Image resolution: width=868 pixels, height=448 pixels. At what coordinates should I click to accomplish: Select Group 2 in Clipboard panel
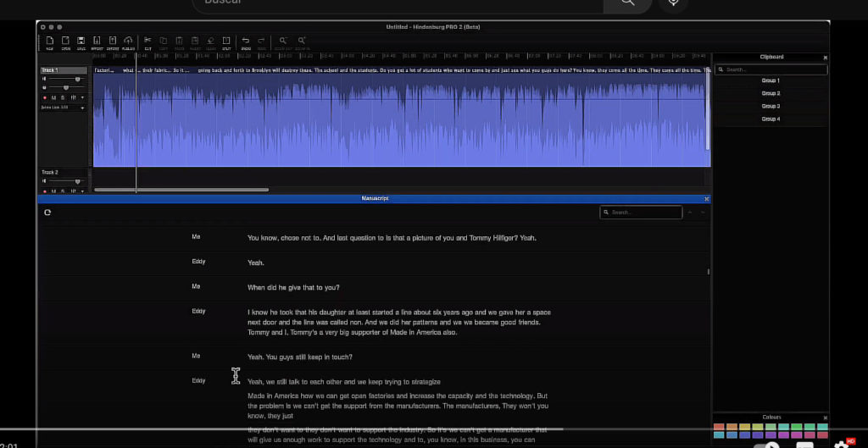(x=771, y=93)
